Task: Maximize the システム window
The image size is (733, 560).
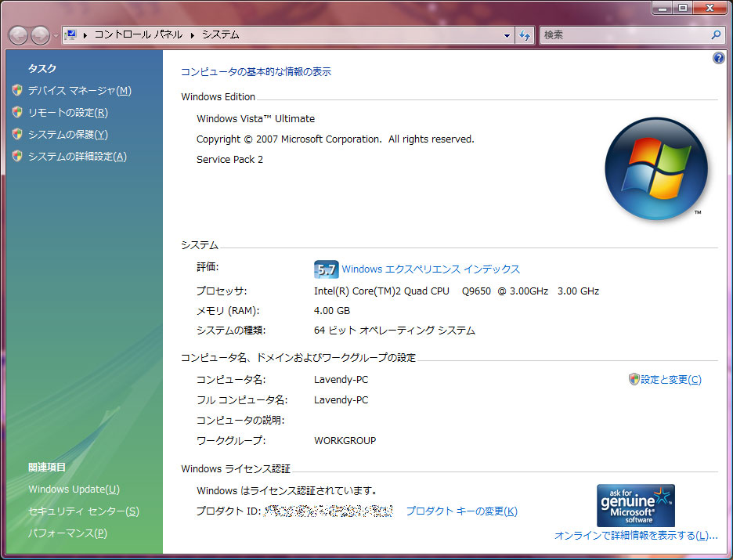Action: coord(683,8)
